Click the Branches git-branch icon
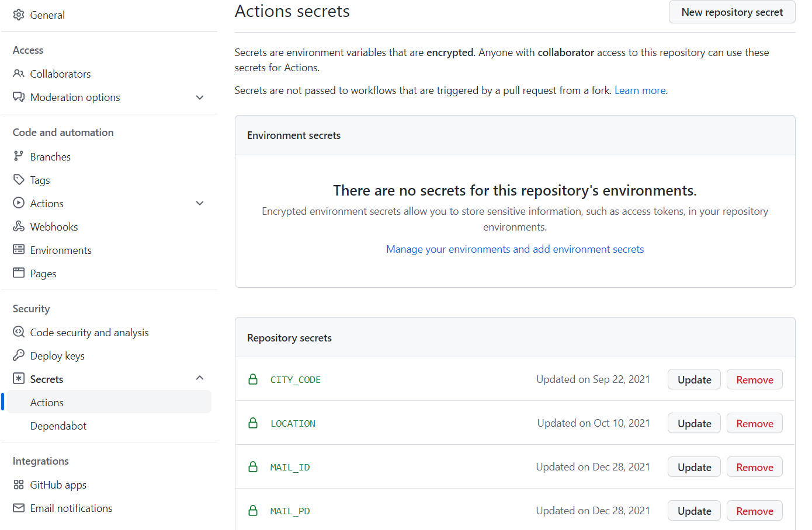 click(x=19, y=156)
